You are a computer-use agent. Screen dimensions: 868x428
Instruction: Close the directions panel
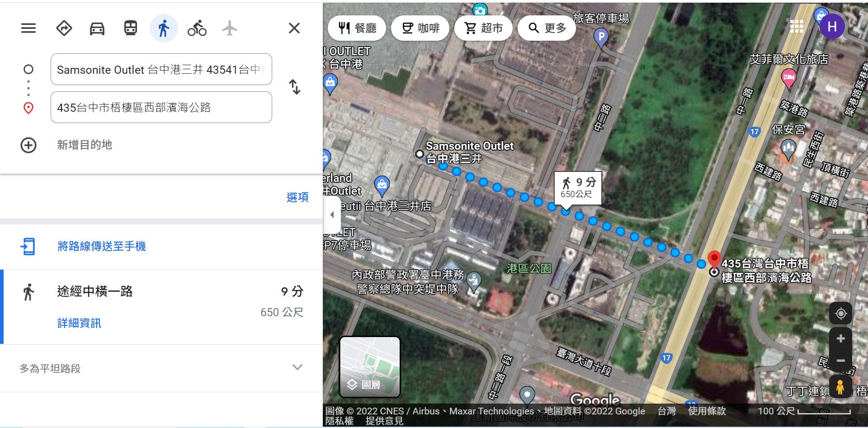294,29
